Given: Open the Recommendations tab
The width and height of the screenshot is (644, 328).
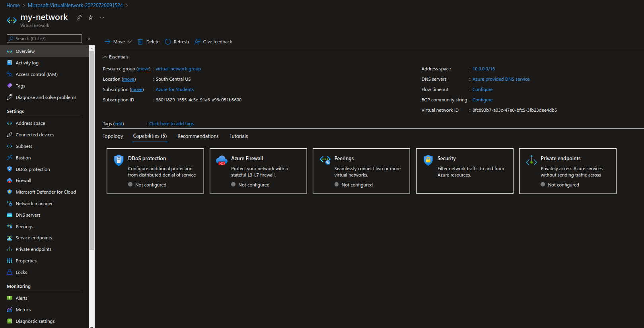Looking at the screenshot, I should coord(198,136).
